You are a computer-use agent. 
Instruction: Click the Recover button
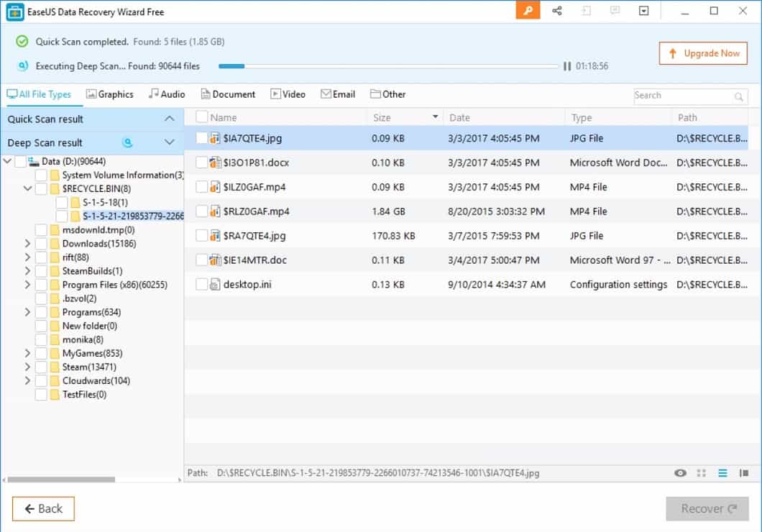707,509
